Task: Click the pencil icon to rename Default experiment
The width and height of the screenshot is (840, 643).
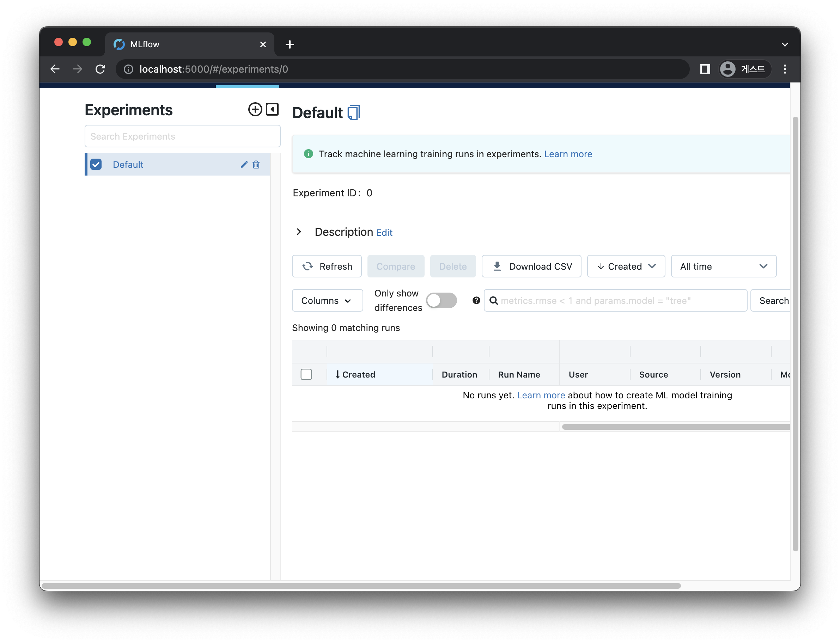Action: 244,165
